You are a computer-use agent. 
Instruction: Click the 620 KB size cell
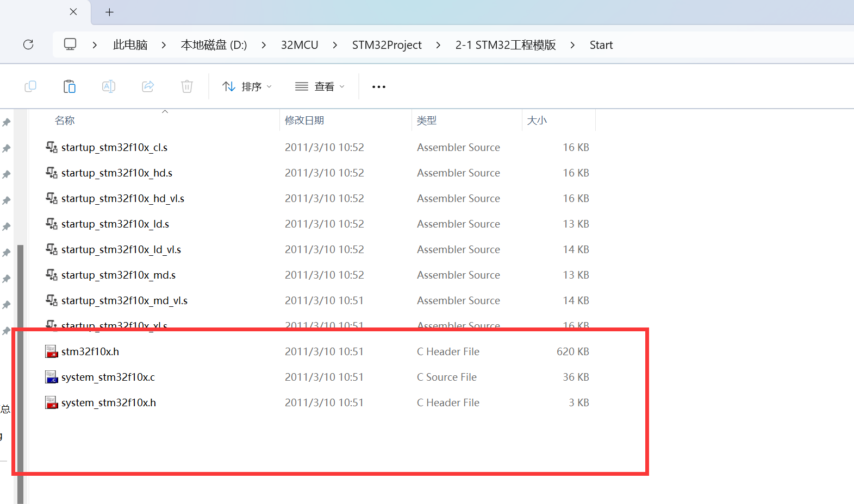pos(573,351)
